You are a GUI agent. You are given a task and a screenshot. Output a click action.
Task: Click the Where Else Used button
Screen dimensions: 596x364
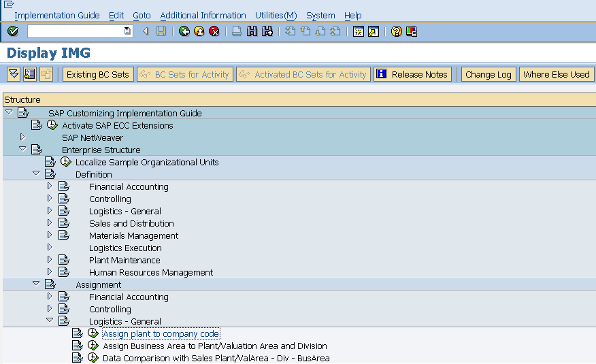(x=557, y=74)
